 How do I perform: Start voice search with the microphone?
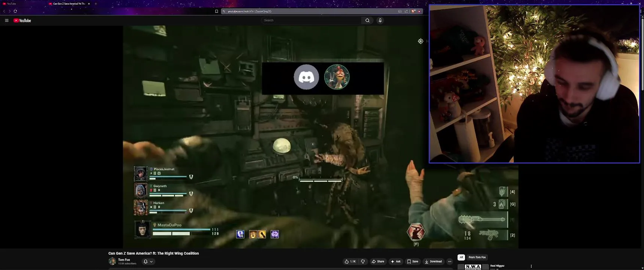(x=380, y=20)
